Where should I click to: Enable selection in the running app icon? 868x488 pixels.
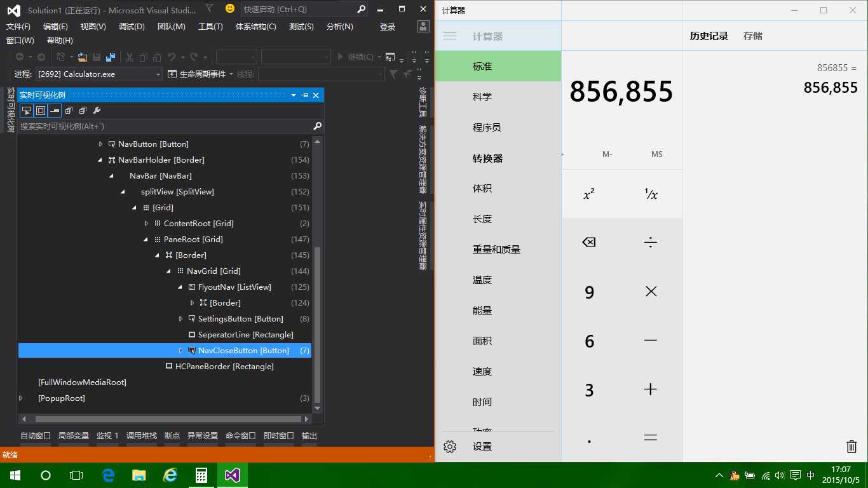[26, 111]
